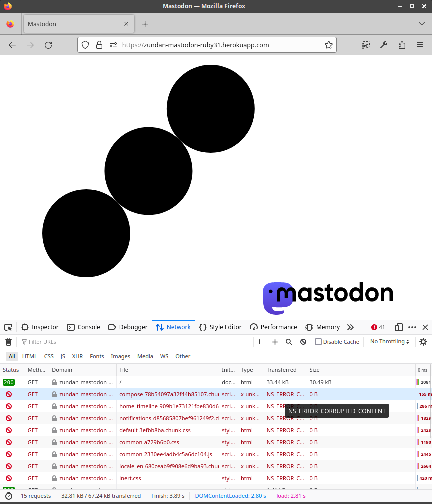
Task: Open the Memory panel
Action: (x=323, y=327)
